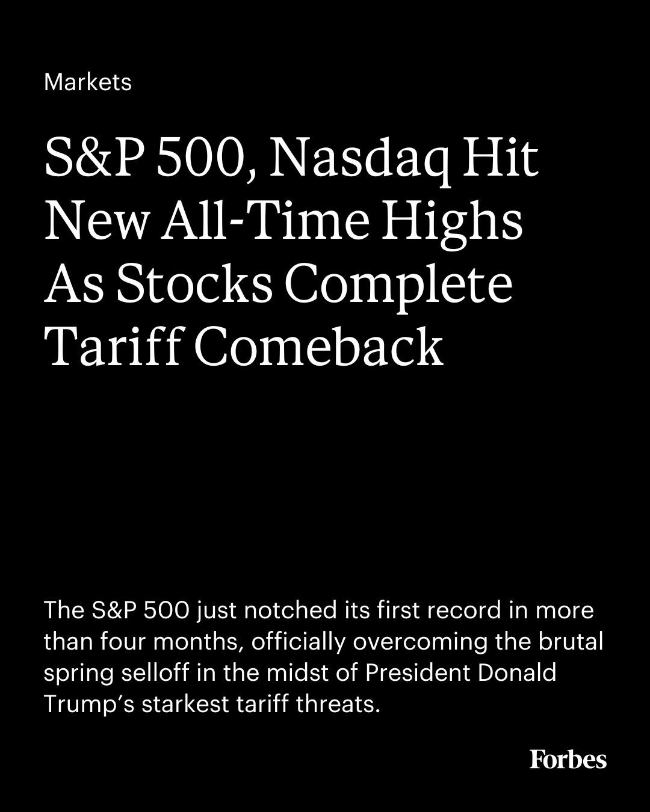This screenshot has width=650, height=812.
Task: Click "President Donald" in the summary
Action: click(x=460, y=673)
